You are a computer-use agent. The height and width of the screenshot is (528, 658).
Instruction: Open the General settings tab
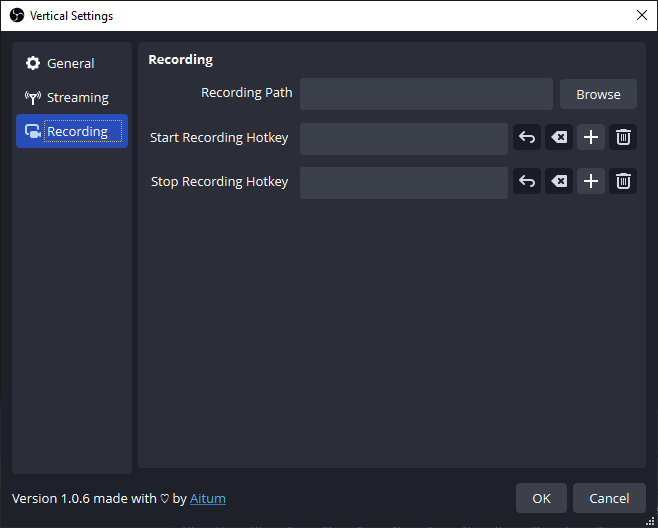72,64
